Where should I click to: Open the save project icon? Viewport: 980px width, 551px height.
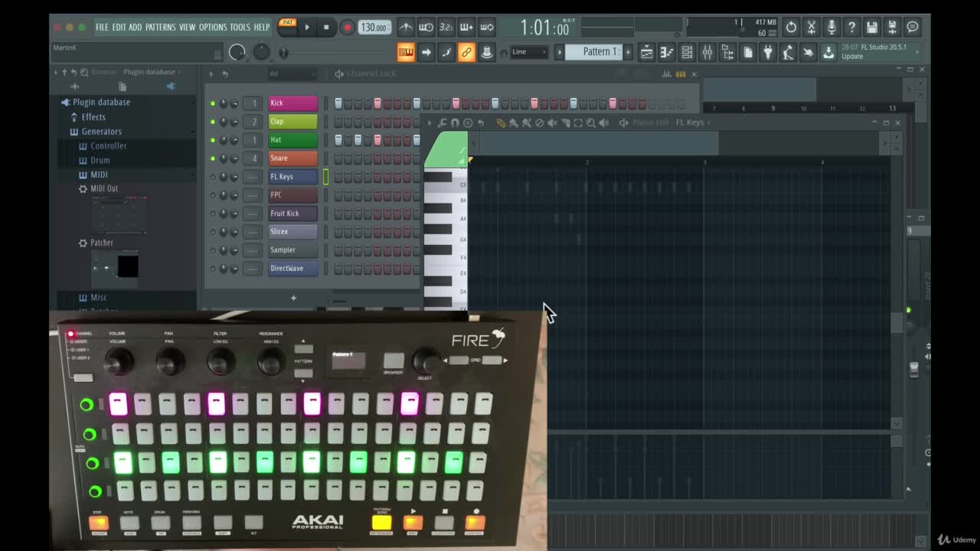click(x=872, y=28)
